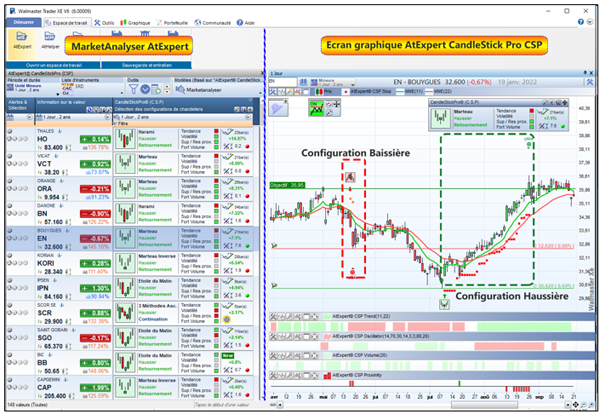
Task: Close the CSP Oscillator indicator panel
Action: (x=314, y=336)
